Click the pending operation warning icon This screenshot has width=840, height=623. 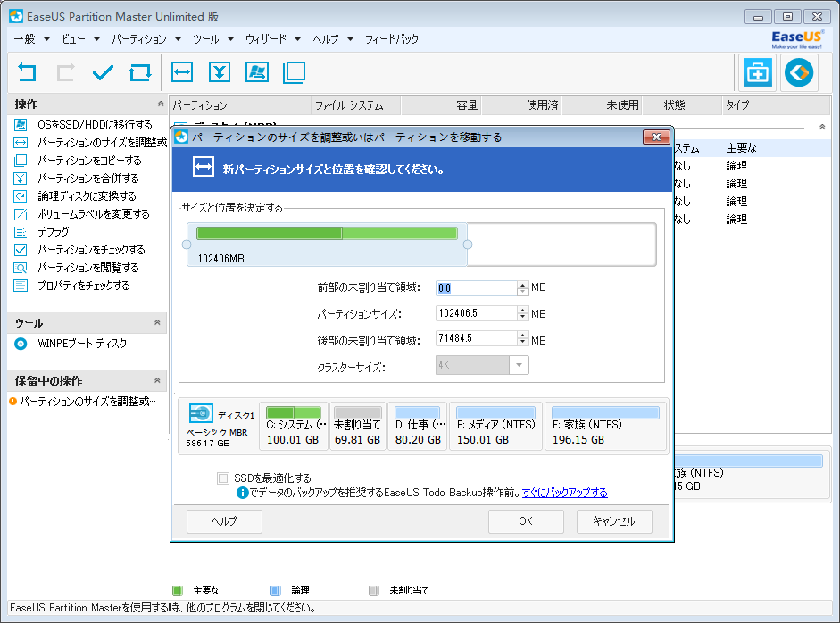point(12,402)
